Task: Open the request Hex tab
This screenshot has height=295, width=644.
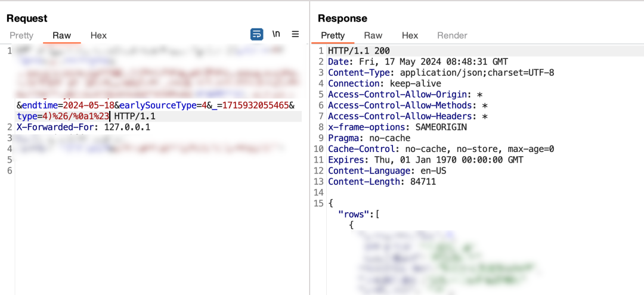Action: click(x=98, y=36)
